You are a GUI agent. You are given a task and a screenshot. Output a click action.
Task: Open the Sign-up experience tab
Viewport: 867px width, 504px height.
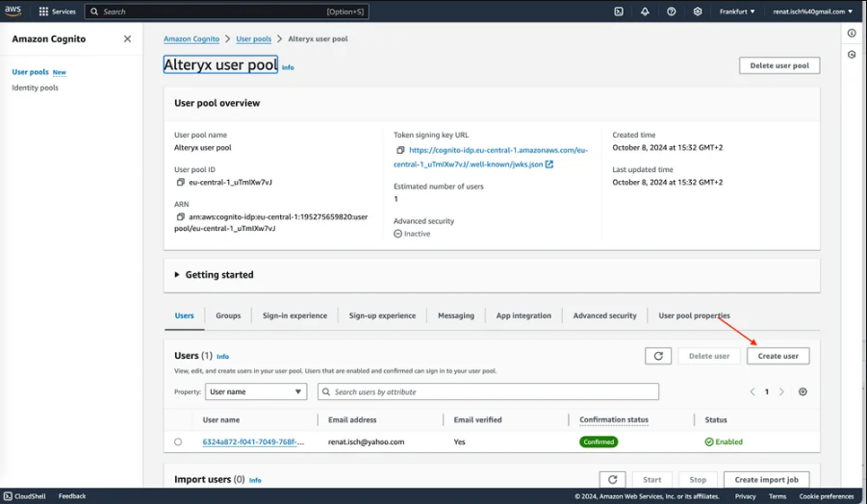point(382,315)
